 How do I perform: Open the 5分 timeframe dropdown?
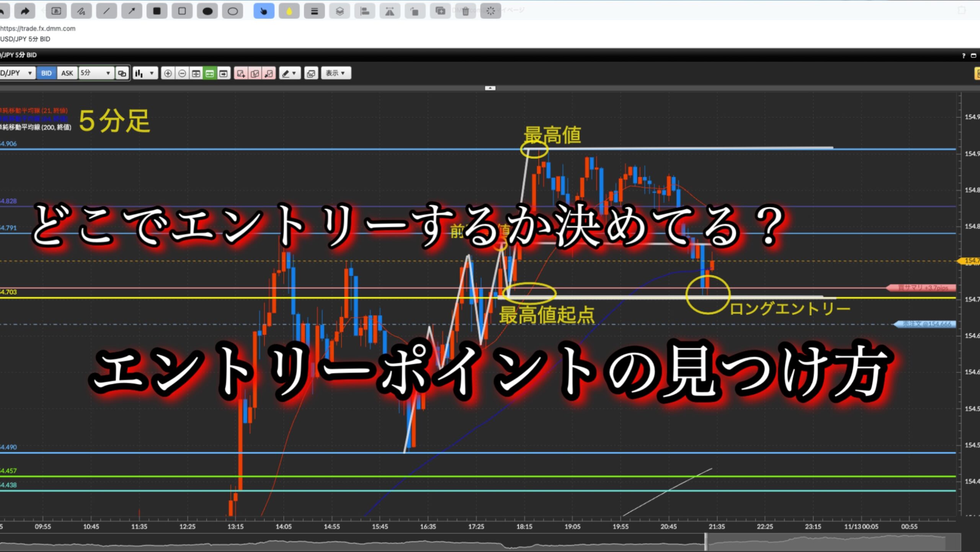tap(96, 73)
